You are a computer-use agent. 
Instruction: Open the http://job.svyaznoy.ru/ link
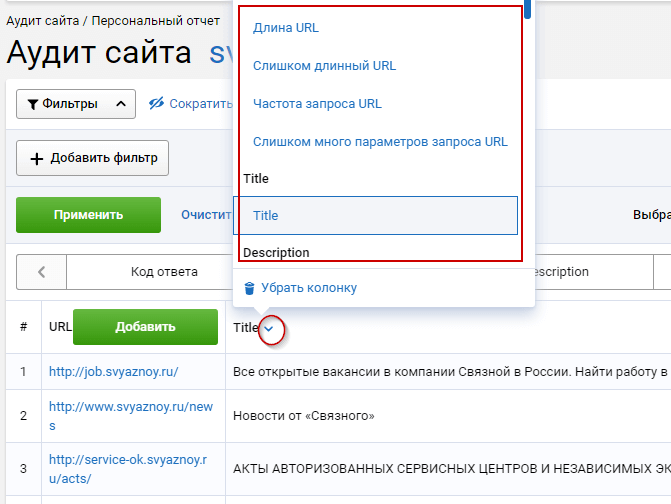pos(113,371)
